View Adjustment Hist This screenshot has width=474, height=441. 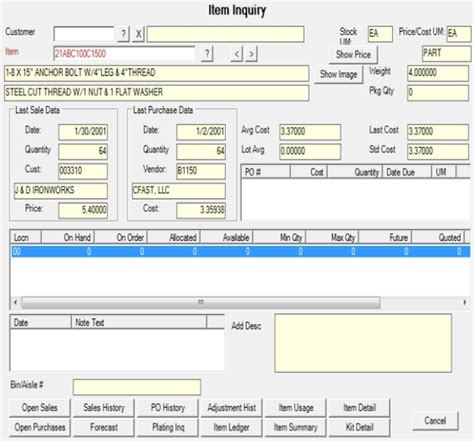[232, 407]
